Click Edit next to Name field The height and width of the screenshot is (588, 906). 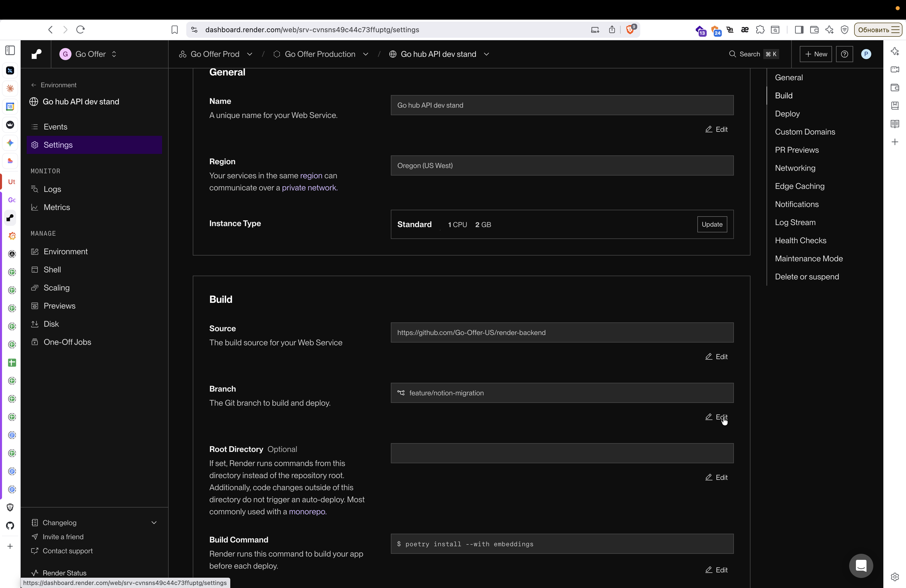[x=716, y=129]
